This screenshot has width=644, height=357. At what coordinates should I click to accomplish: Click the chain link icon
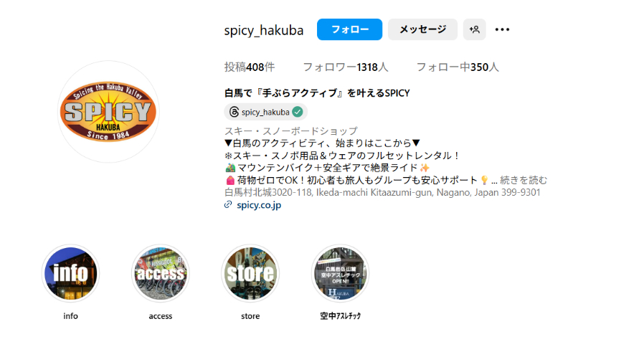pyautogui.click(x=228, y=205)
